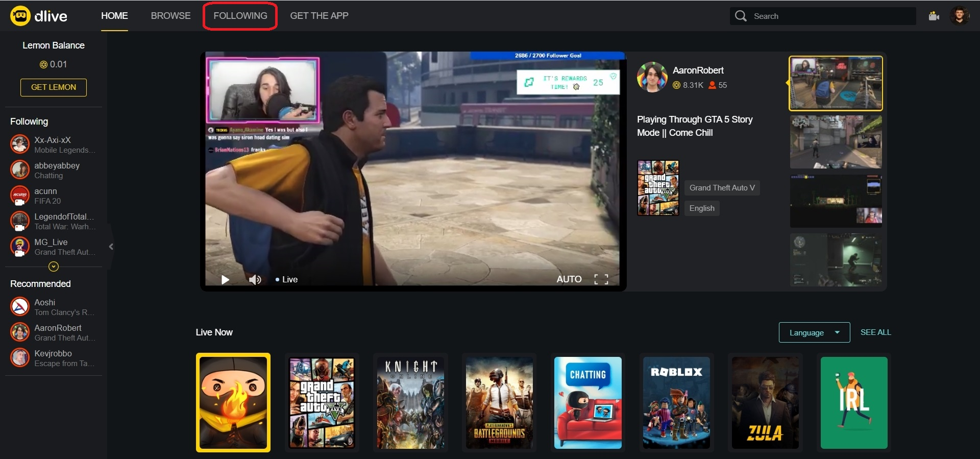The width and height of the screenshot is (980, 459).
Task: Select the Zula category card
Action: [765, 403]
